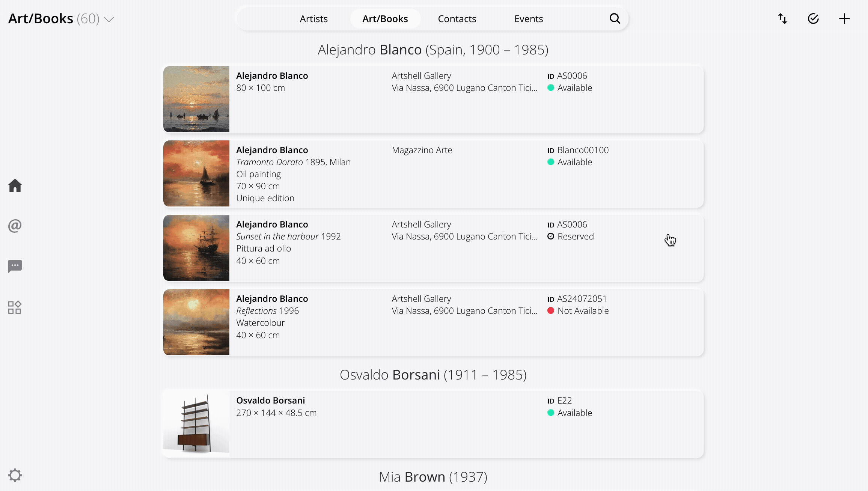
Task: Switch to the Events tab
Action: pos(529,19)
